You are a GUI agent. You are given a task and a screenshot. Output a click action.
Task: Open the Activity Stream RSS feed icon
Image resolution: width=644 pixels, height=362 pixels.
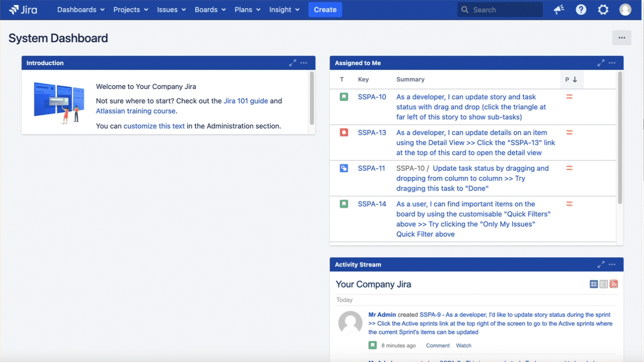click(x=614, y=284)
